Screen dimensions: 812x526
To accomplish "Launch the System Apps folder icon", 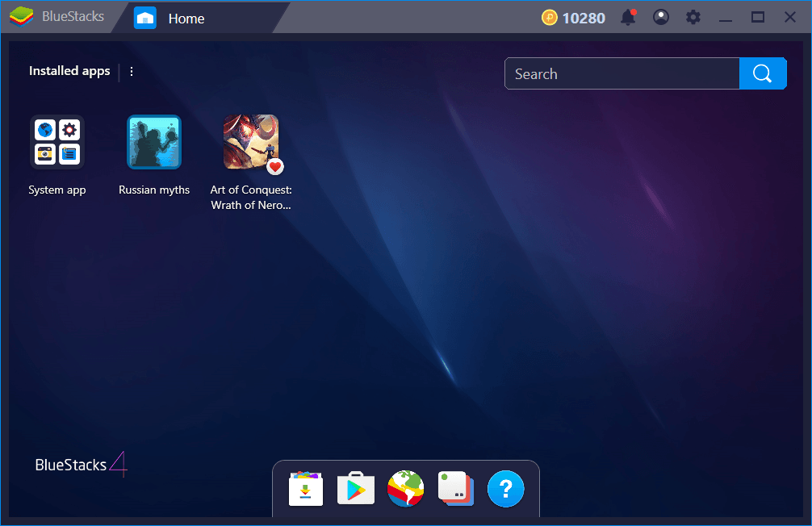I will click(57, 142).
